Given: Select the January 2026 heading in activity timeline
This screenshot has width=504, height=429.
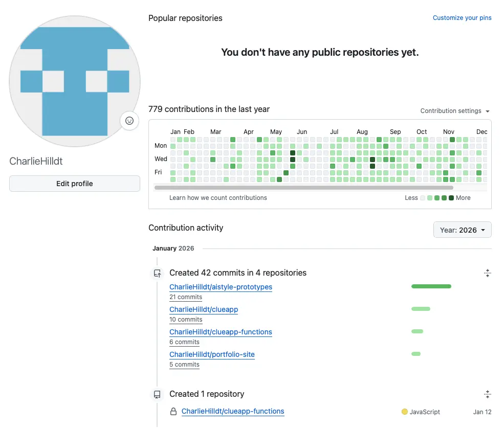Looking at the screenshot, I should (173, 248).
